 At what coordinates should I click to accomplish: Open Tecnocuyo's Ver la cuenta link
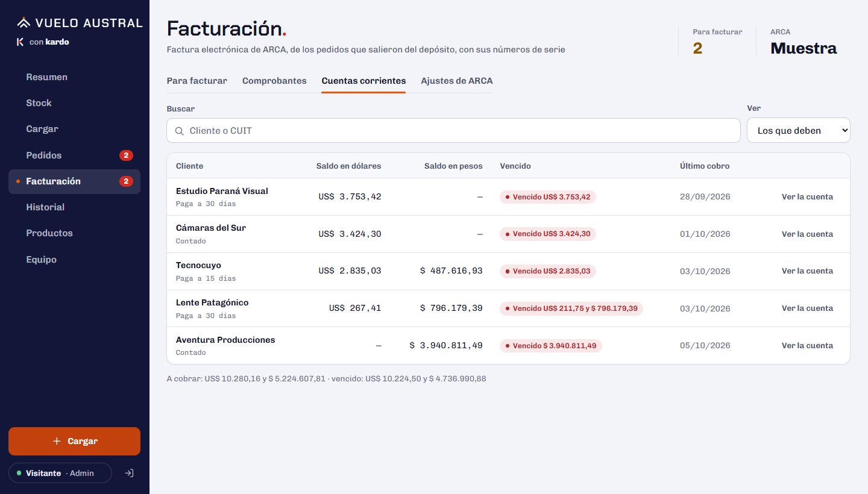(x=807, y=271)
